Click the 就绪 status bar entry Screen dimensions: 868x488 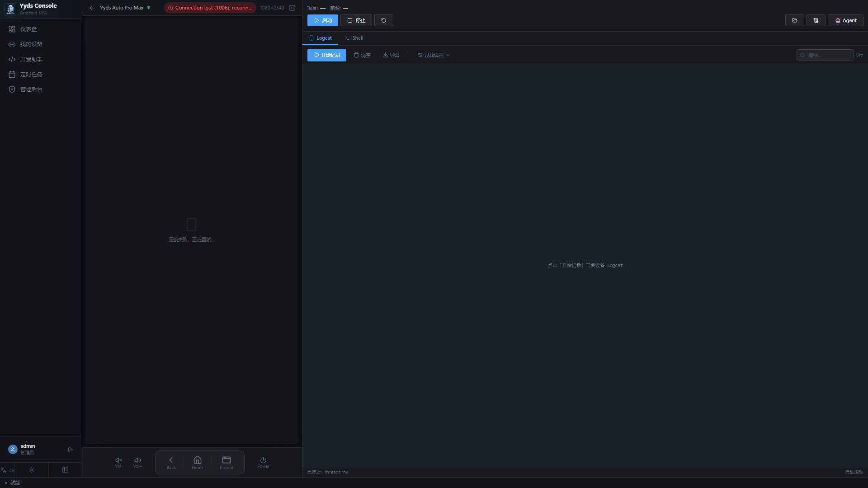(x=13, y=483)
